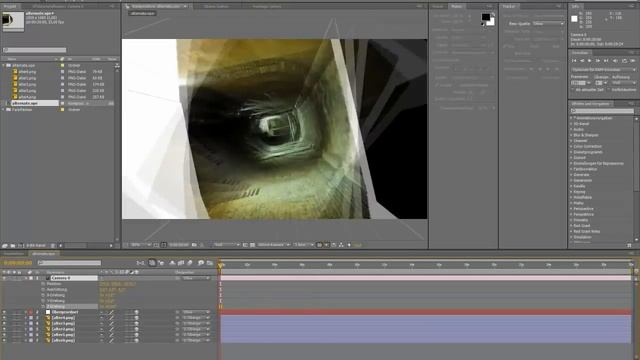Viewport: 640px width, 360px height.
Task: Toggle the Position stopwatch on Camera 6
Action: 43,284
